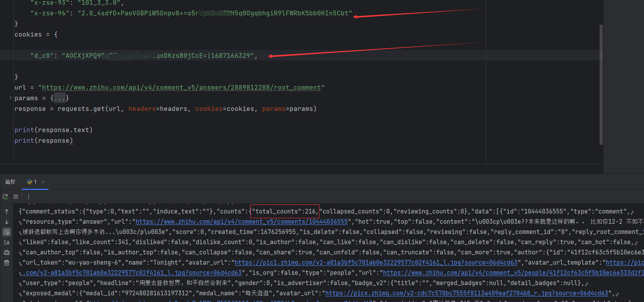Viewport: 644px width, 302px height.
Task: Toggle soft-wrap in the console output
Action: [7, 232]
